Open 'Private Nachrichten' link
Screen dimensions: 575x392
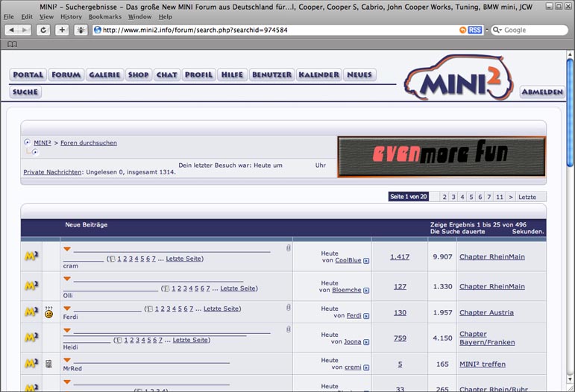52,171
